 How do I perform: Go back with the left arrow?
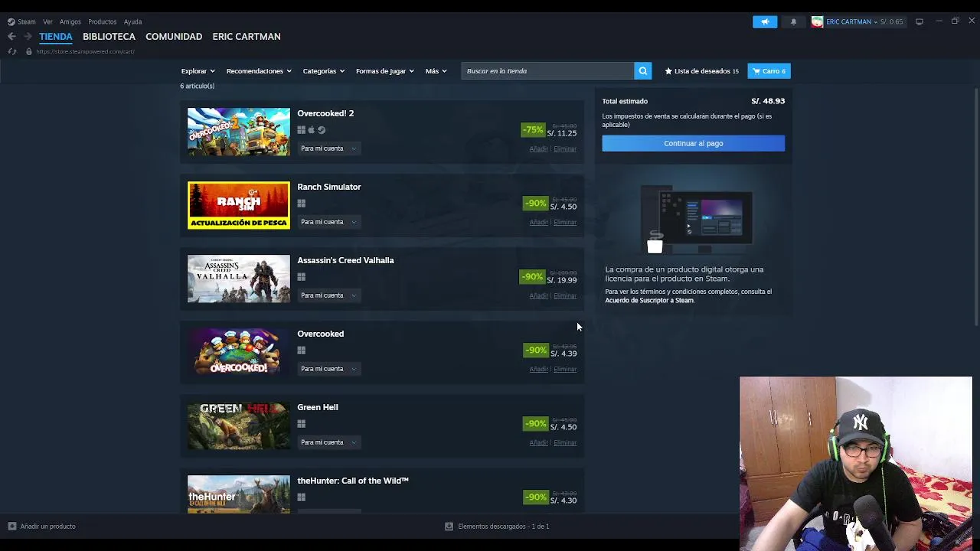[11, 36]
